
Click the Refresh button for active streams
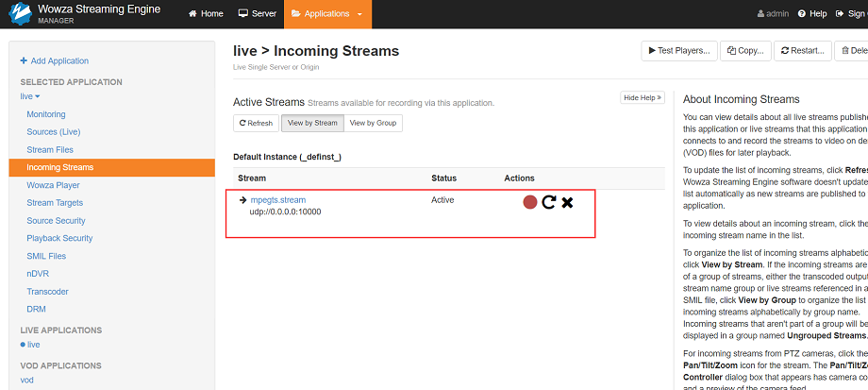click(256, 123)
